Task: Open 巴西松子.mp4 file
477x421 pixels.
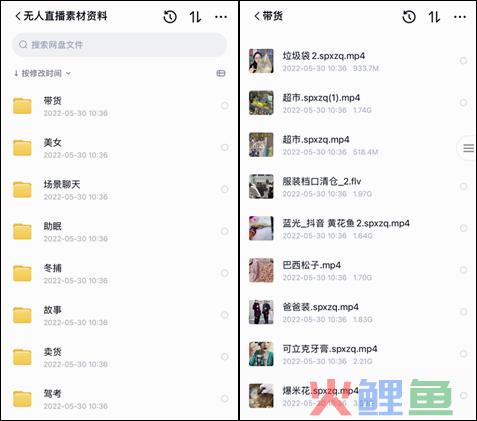Action: click(358, 270)
